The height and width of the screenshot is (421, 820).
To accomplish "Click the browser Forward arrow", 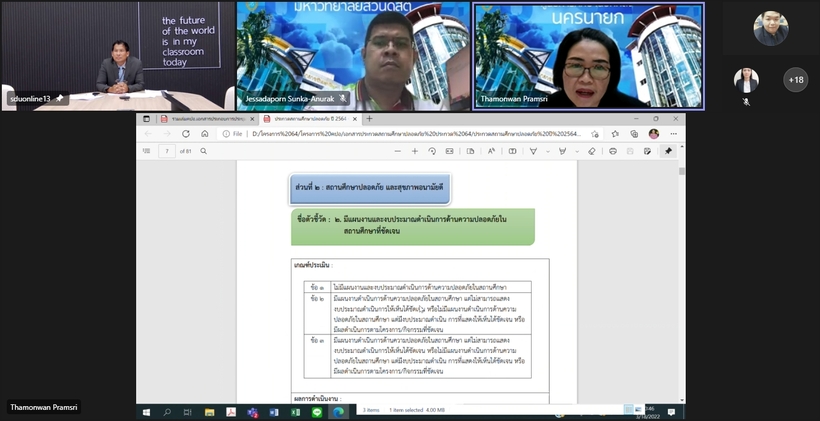I will click(x=167, y=134).
